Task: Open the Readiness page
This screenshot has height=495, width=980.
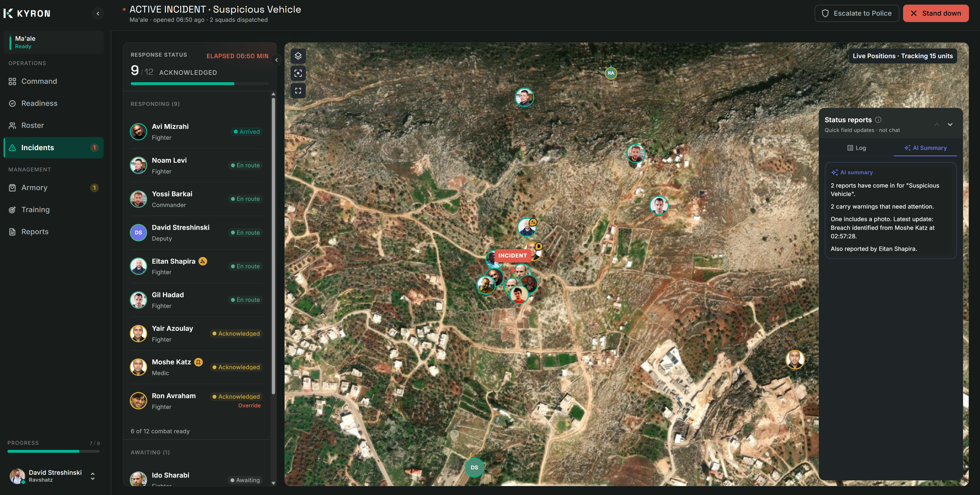Action: [x=54, y=104]
